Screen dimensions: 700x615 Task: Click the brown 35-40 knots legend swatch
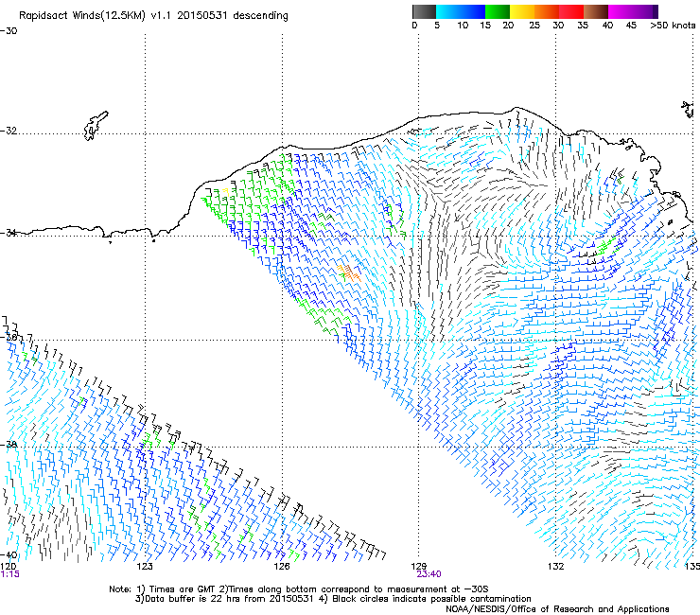click(x=596, y=11)
